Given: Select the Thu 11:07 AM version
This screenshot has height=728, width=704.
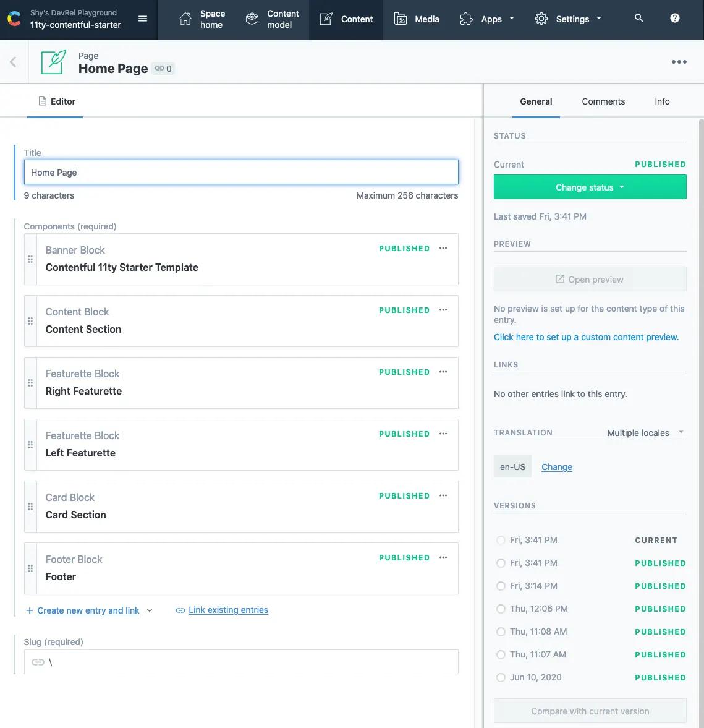Looking at the screenshot, I should click(501, 654).
